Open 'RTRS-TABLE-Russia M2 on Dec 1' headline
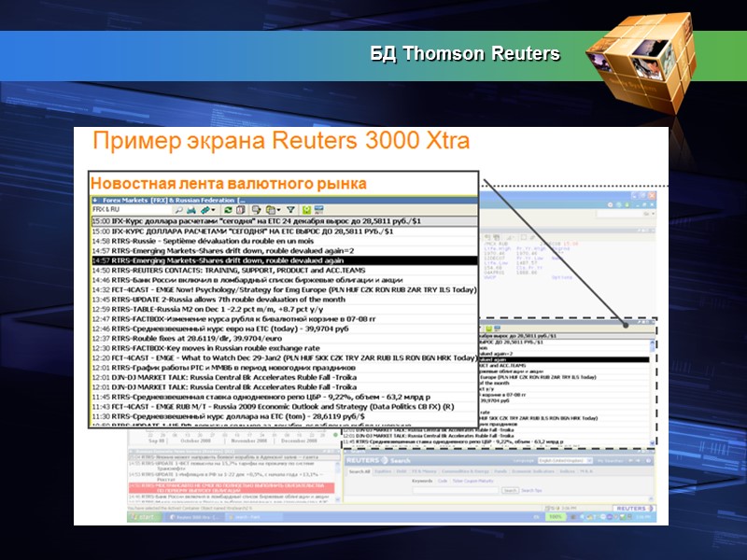 (285, 309)
